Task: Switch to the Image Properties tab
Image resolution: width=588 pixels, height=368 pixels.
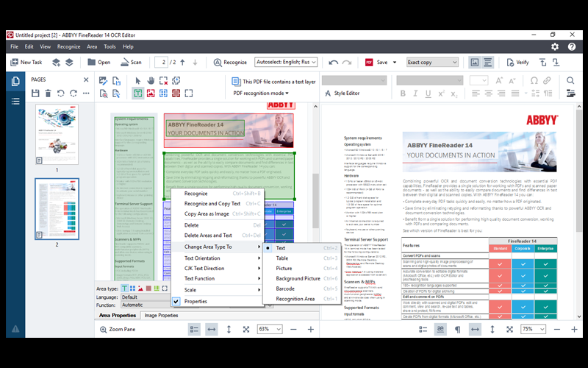Action: click(x=161, y=315)
